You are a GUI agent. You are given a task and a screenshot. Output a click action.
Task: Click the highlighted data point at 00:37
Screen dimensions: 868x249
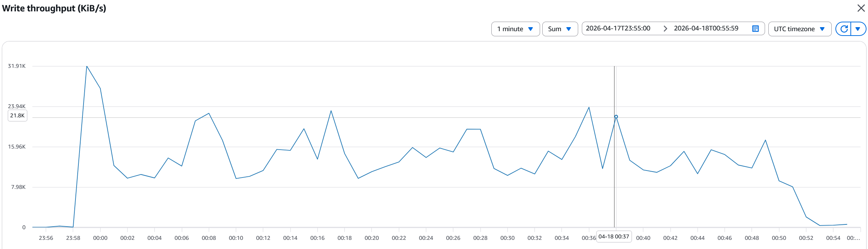pyautogui.click(x=616, y=117)
